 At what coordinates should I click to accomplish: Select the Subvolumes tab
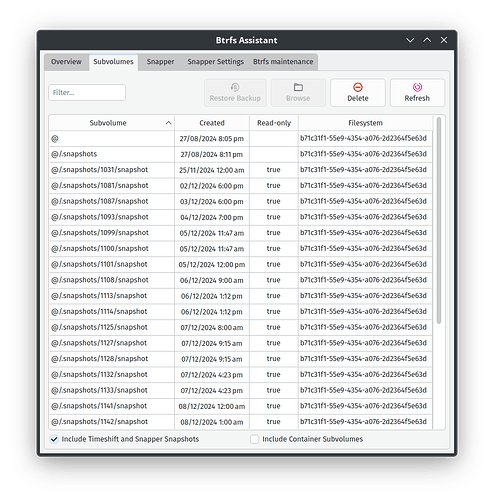tap(113, 62)
